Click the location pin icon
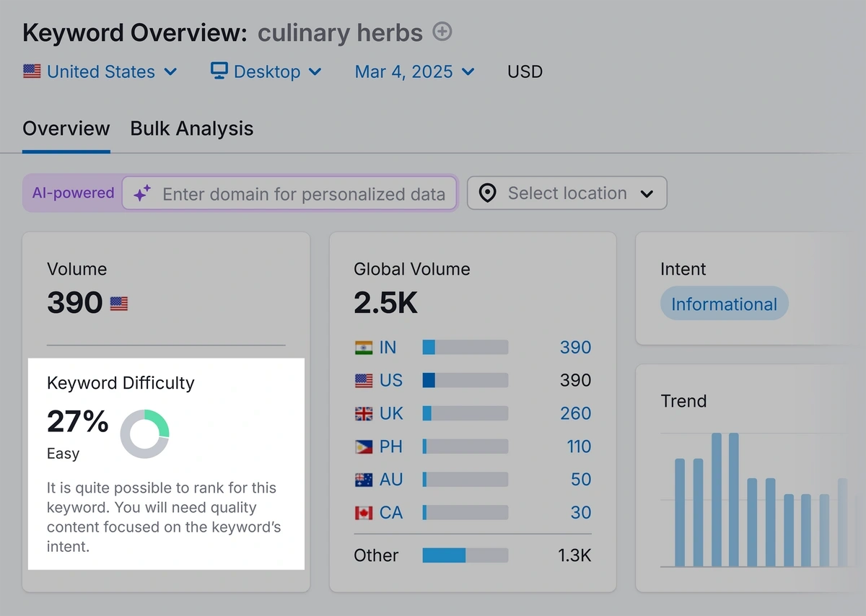This screenshot has width=866, height=616. [x=488, y=193]
